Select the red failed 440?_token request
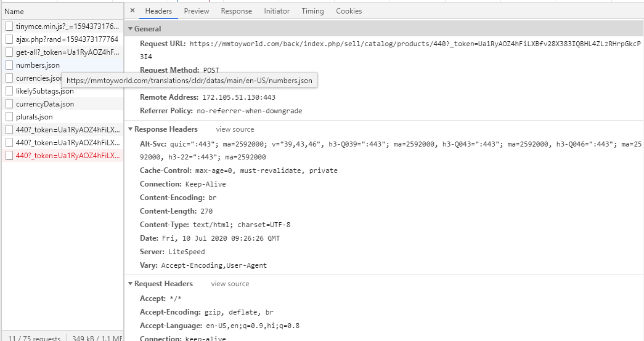Image resolution: width=644 pixels, height=341 pixels. [68, 156]
